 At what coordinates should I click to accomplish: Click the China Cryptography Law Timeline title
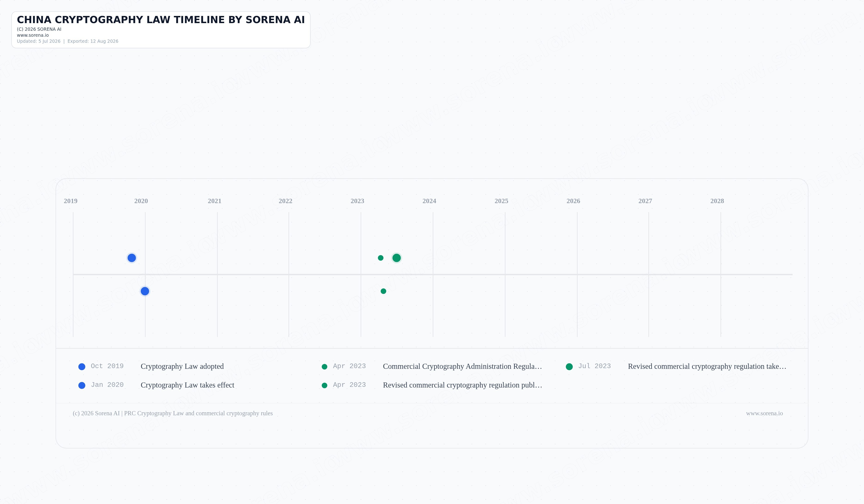click(x=161, y=20)
